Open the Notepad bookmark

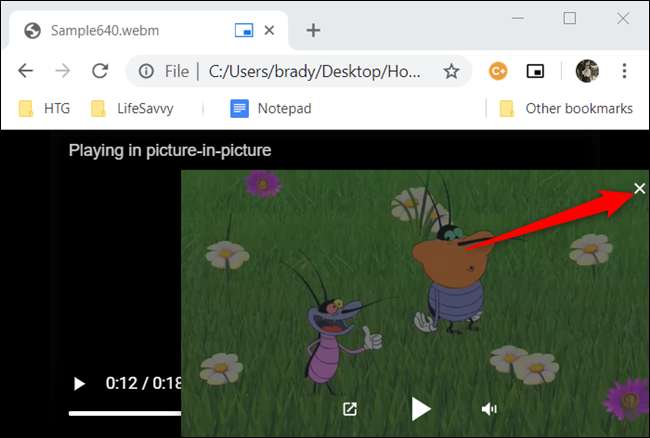[269, 108]
